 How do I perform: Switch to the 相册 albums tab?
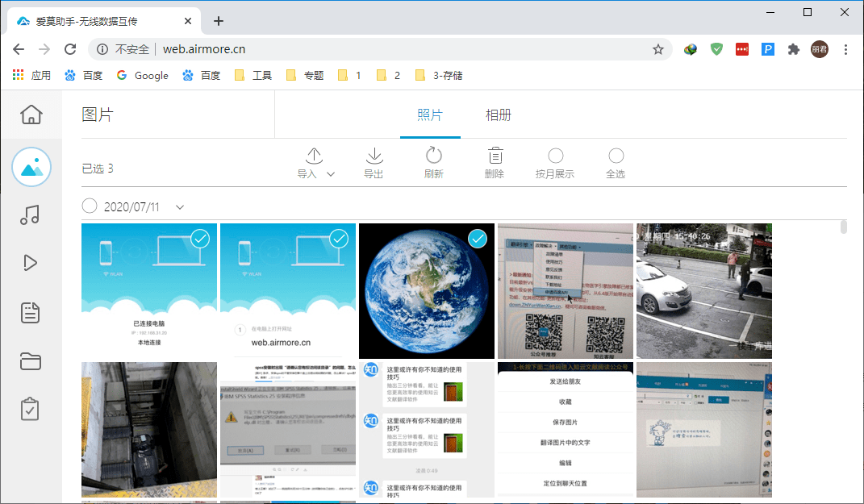pos(498,115)
